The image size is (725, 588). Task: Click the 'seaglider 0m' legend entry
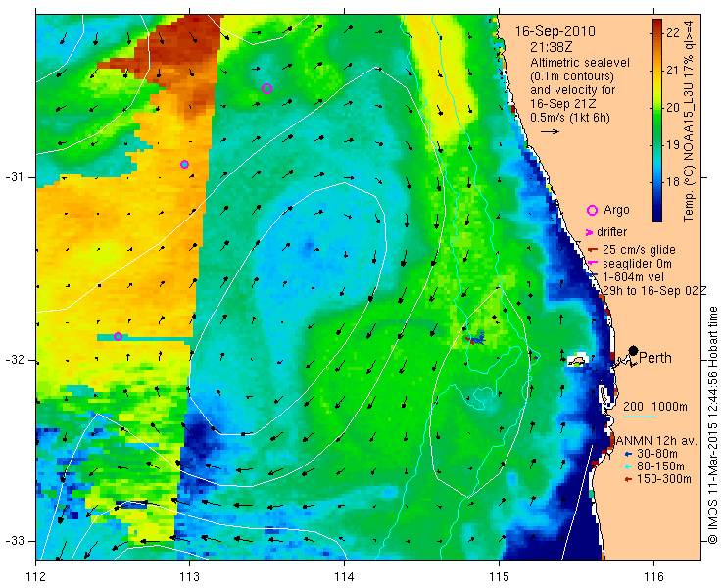(637, 264)
